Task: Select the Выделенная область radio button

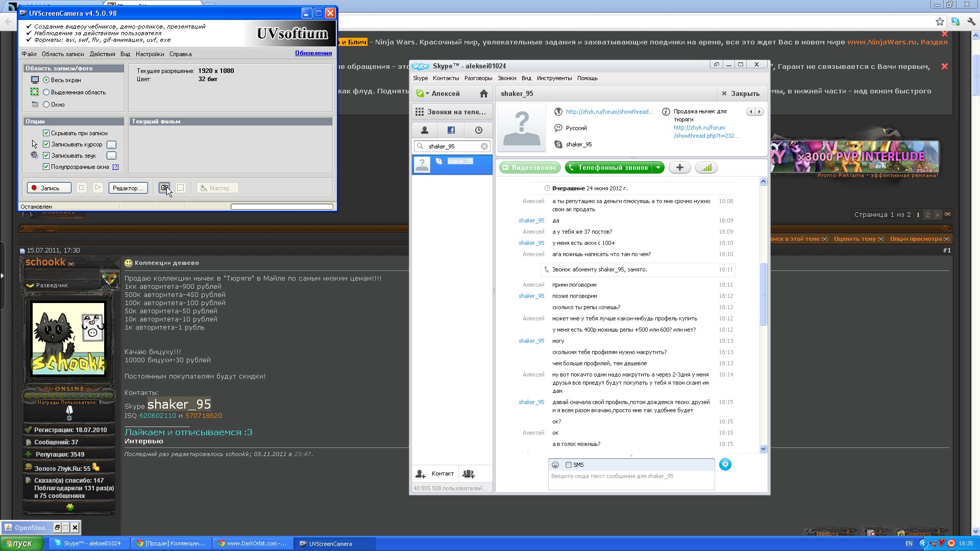Action: [46, 92]
